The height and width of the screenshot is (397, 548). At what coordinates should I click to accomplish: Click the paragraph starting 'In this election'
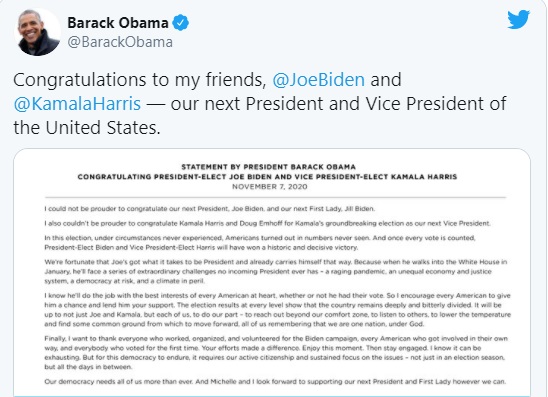point(260,243)
